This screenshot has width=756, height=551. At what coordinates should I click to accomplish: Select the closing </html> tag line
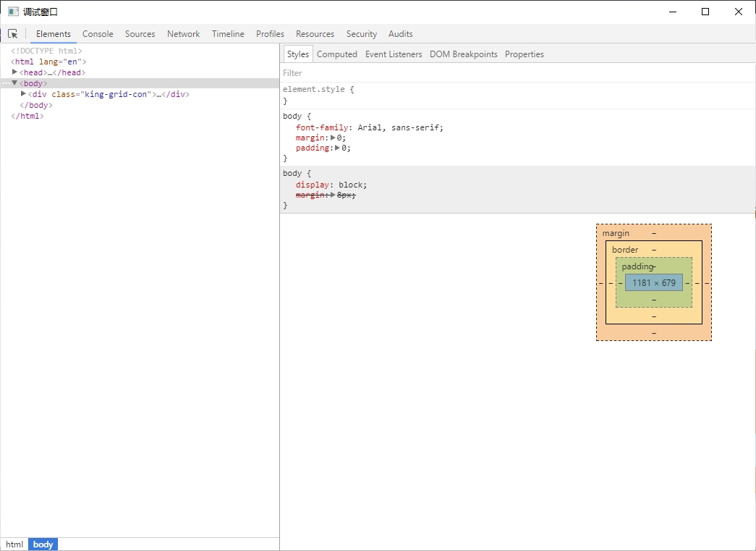27,116
